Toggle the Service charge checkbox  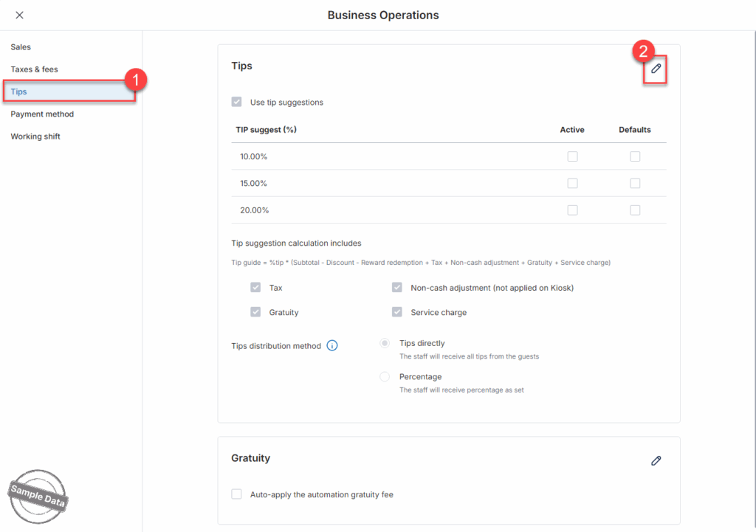pyautogui.click(x=397, y=312)
